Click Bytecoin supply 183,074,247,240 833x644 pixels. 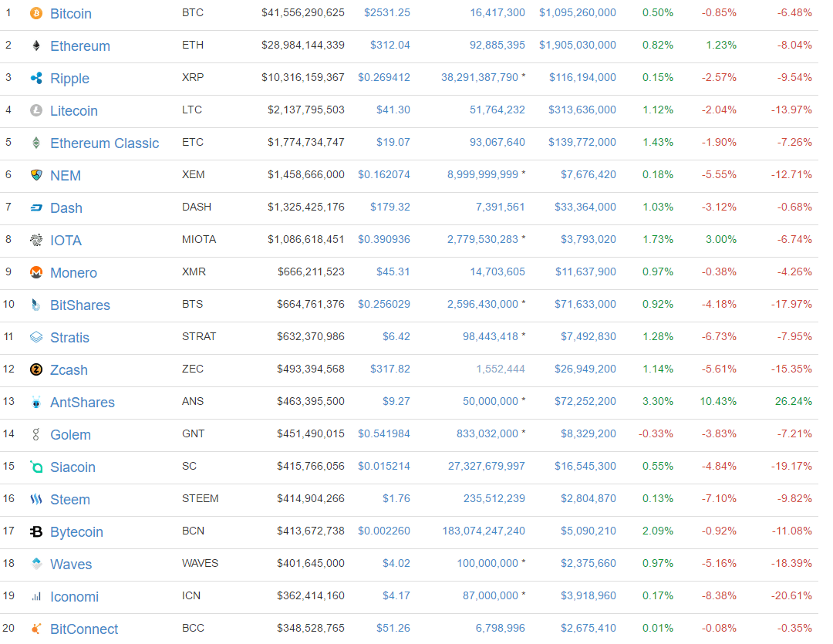tap(484, 531)
